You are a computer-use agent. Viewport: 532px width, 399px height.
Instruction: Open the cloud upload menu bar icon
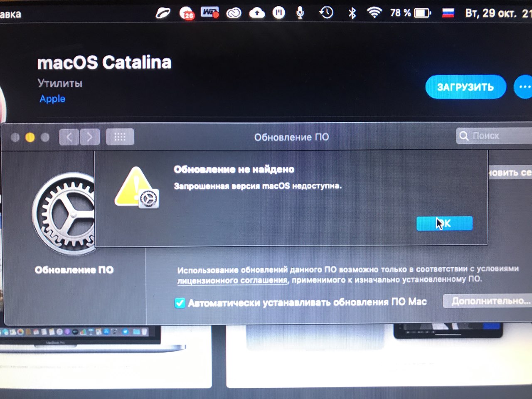[257, 13]
